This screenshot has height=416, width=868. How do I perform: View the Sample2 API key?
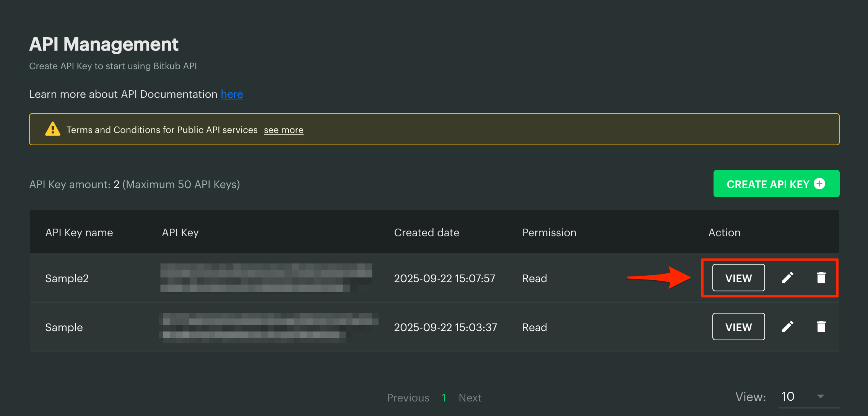click(x=738, y=278)
